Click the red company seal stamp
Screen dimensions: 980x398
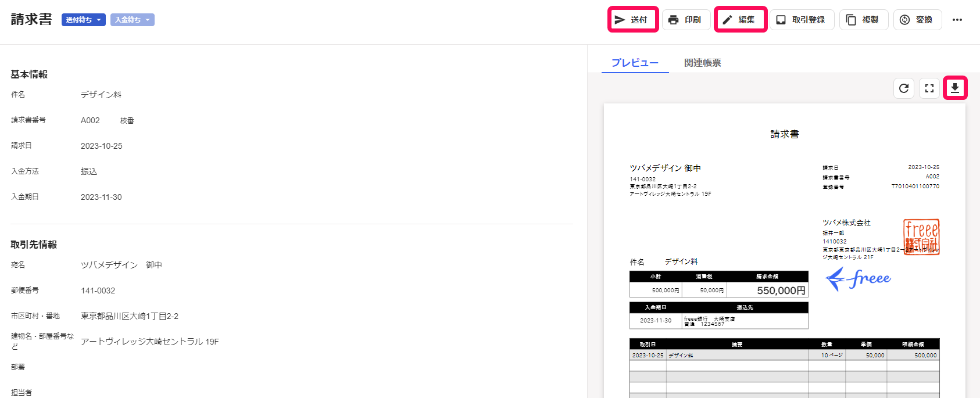921,236
